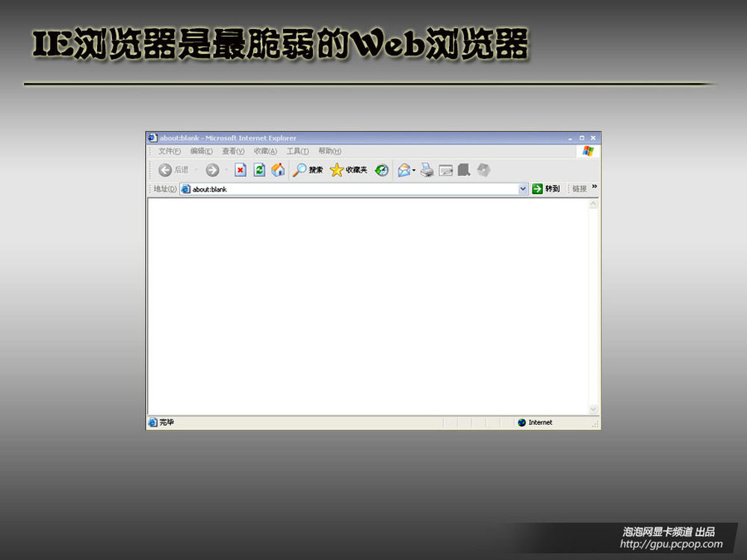Click the Internet zone globe icon
This screenshot has width=747, height=560.
(521, 423)
